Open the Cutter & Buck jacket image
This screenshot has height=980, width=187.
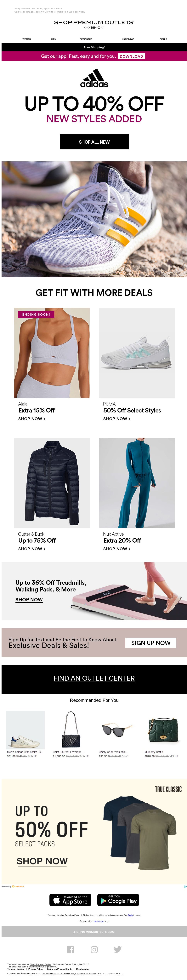click(52, 482)
